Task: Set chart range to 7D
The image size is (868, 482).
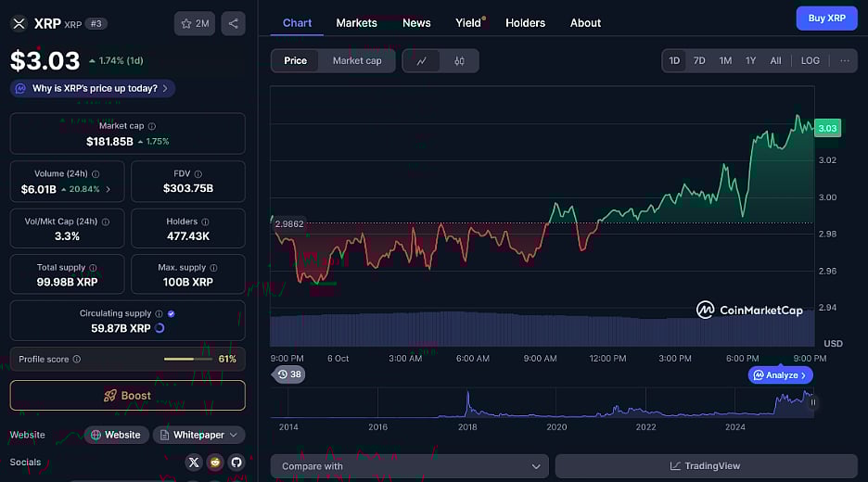Action: click(x=699, y=61)
